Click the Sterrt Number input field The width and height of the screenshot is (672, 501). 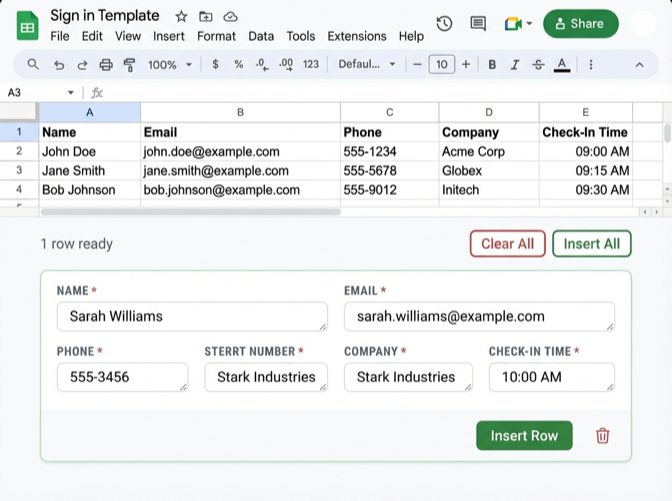[x=266, y=377]
